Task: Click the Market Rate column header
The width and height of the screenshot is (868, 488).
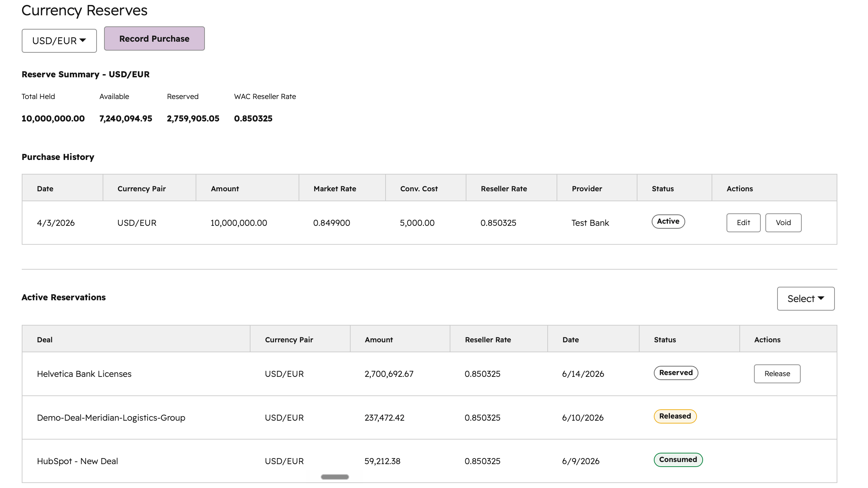Action: [x=335, y=188]
